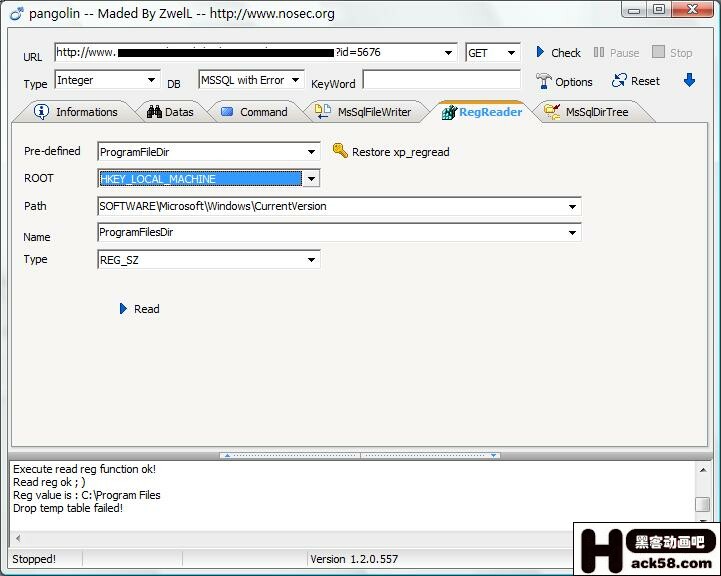Click inside the KeyWord input field

coord(441,80)
